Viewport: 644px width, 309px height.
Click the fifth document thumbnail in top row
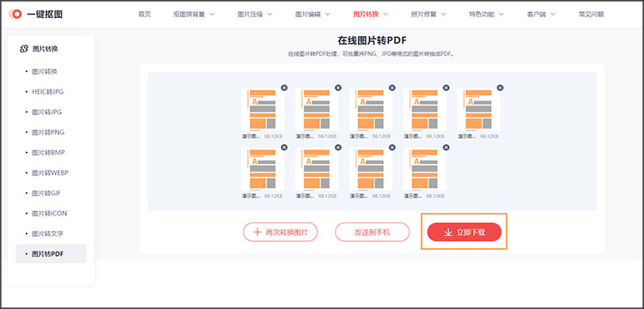pyautogui.click(x=478, y=109)
